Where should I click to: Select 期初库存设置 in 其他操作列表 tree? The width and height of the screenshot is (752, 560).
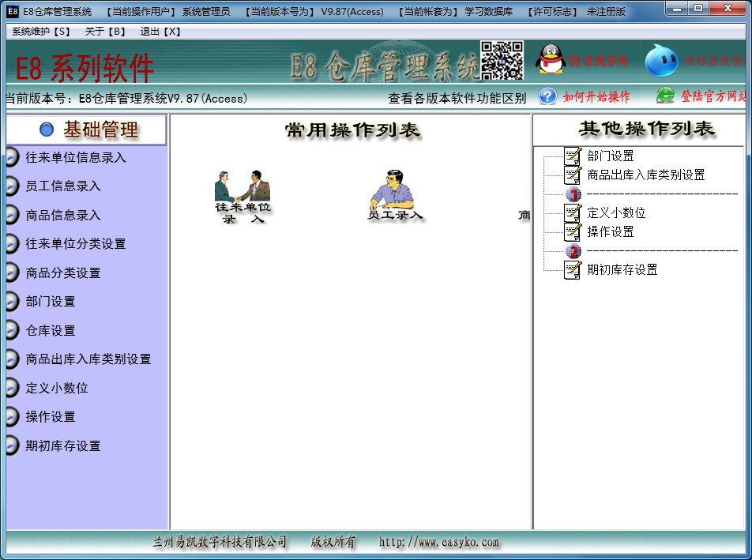tap(622, 270)
